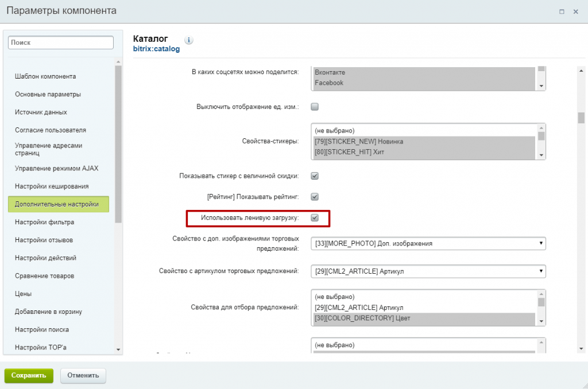Maximize the Параметры компонента dialog
Image resolution: width=588 pixels, height=389 pixels.
561,11
